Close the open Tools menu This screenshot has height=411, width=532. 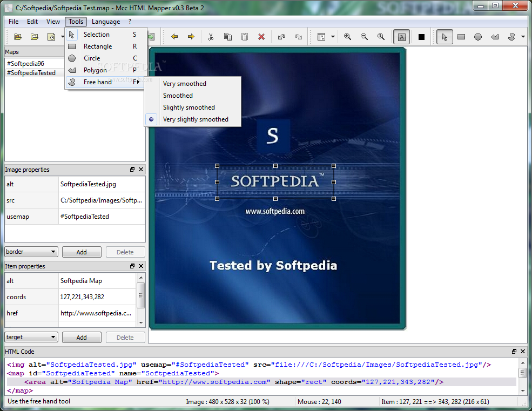click(76, 22)
